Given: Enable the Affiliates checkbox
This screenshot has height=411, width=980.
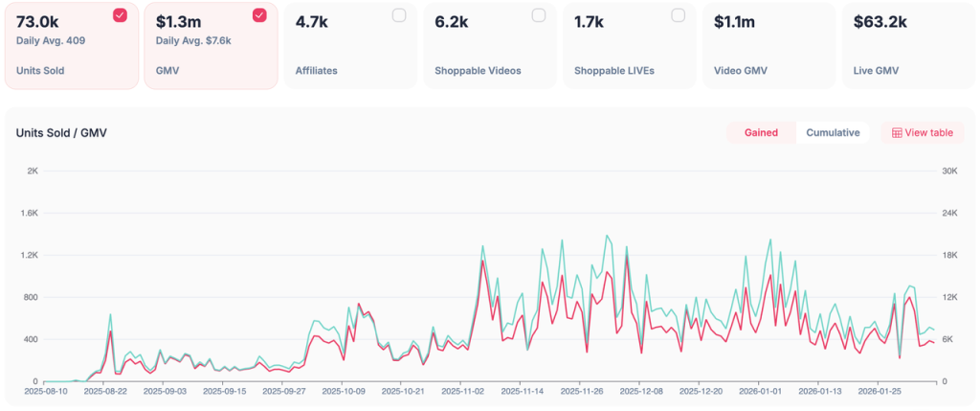Looking at the screenshot, I should 399,15.
